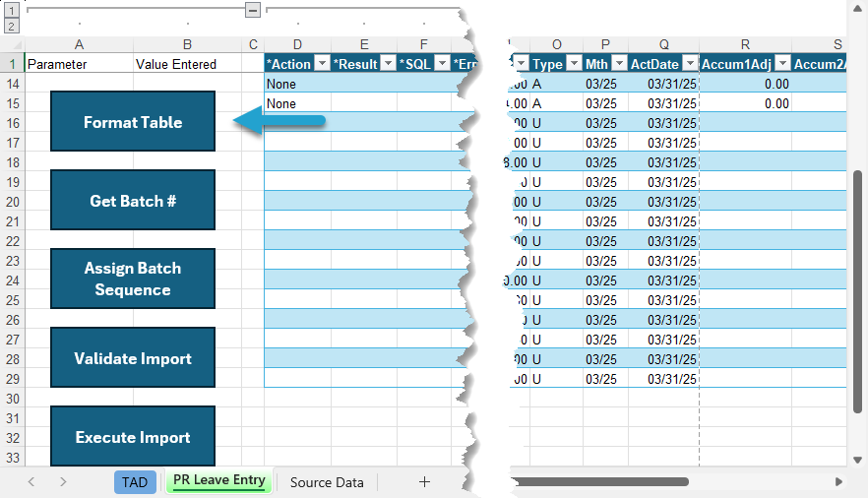Collapse column group with minus button
The height and width of the screenshot is (498, 868).
pos(253,10)
